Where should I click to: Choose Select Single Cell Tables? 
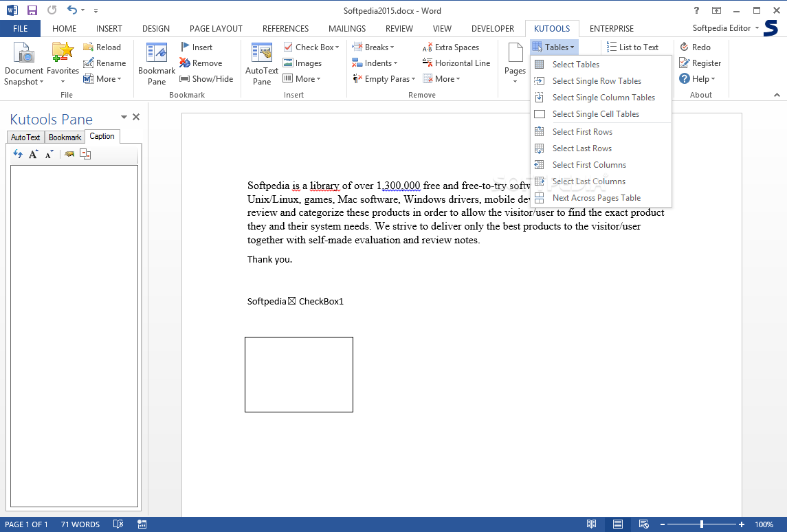(x=601, y=114)
